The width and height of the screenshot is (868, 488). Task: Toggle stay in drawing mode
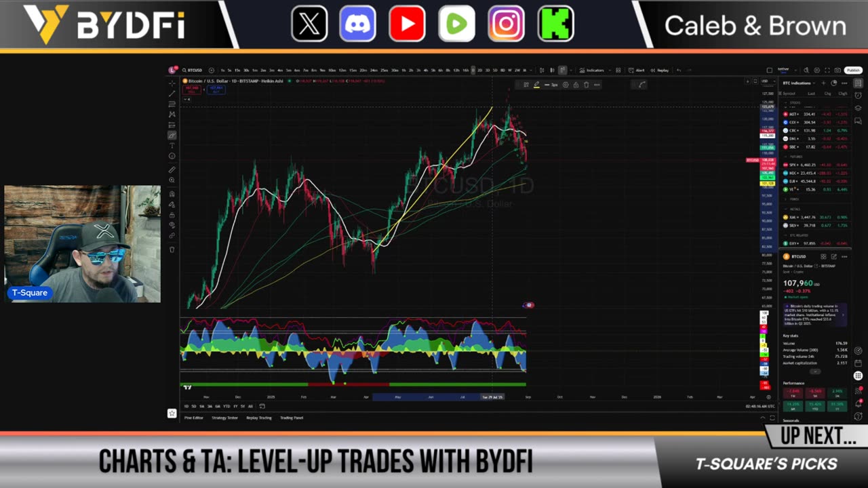(x=172, y=204)
